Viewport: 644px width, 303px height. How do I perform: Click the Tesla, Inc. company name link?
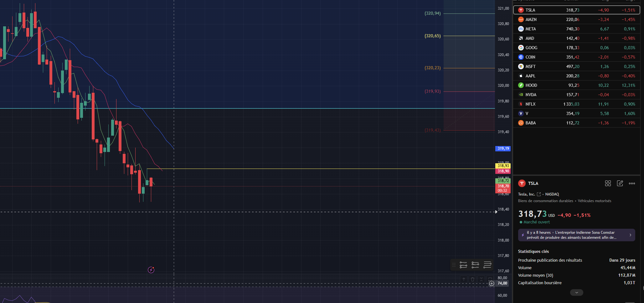(x=527, y=194)
